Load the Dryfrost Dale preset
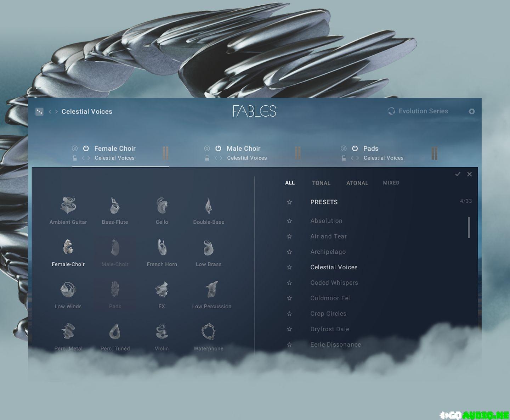510x420 pixels. (330, 329)
